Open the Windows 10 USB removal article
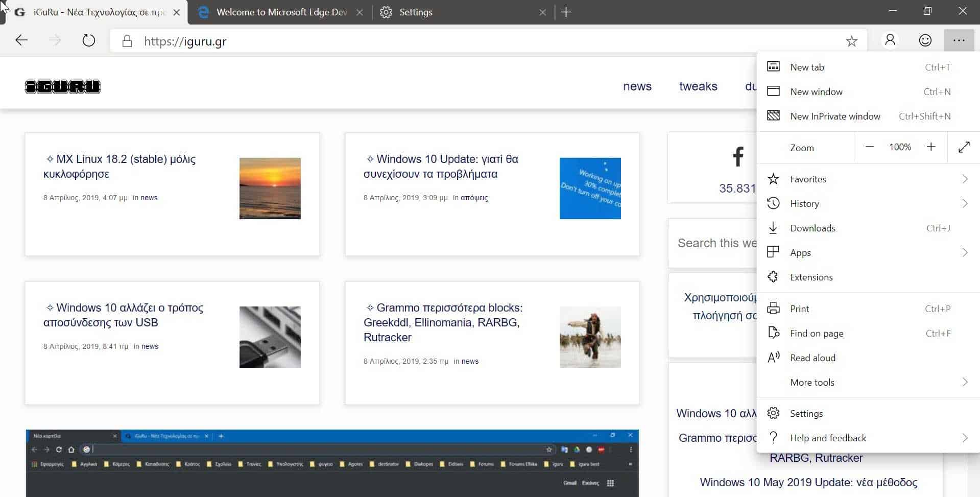Viewport: 980px width, 497px height. click(x=124, y=315)
